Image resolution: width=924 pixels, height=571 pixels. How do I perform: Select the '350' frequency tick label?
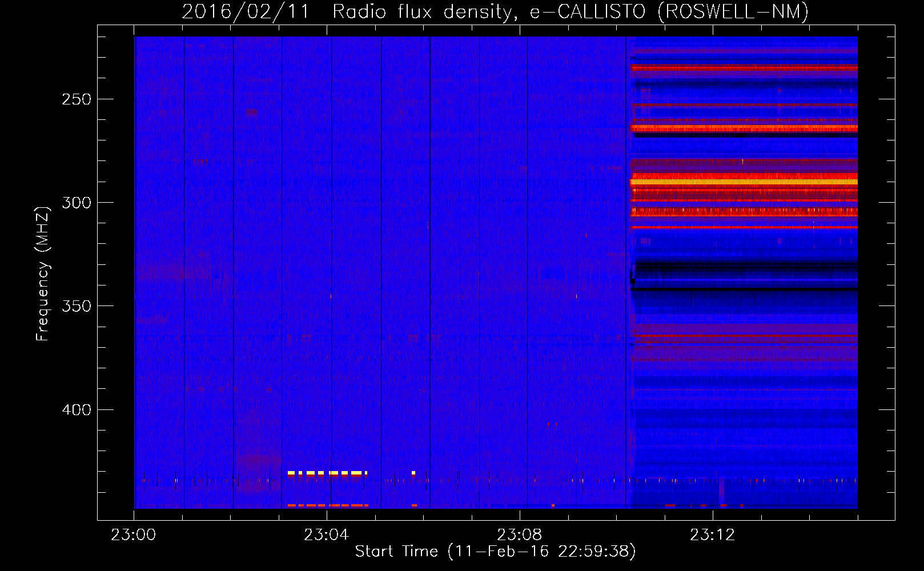[77, 306]
